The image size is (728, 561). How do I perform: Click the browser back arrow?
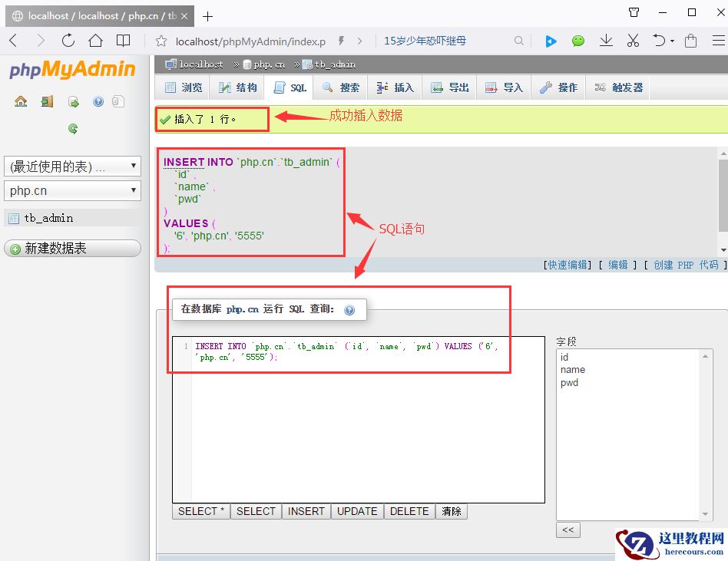(14, 41)
